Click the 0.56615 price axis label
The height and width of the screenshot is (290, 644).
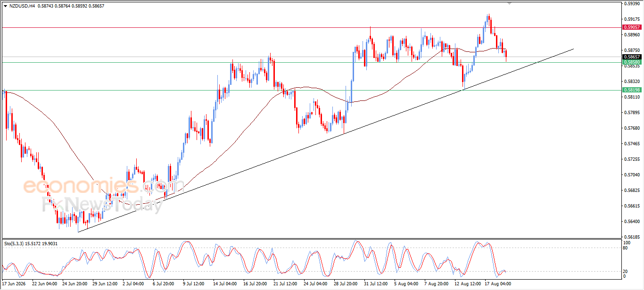632,206
